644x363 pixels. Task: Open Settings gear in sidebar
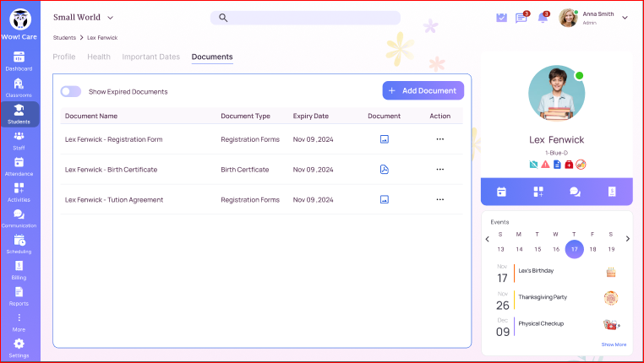[x=19, y=346]
